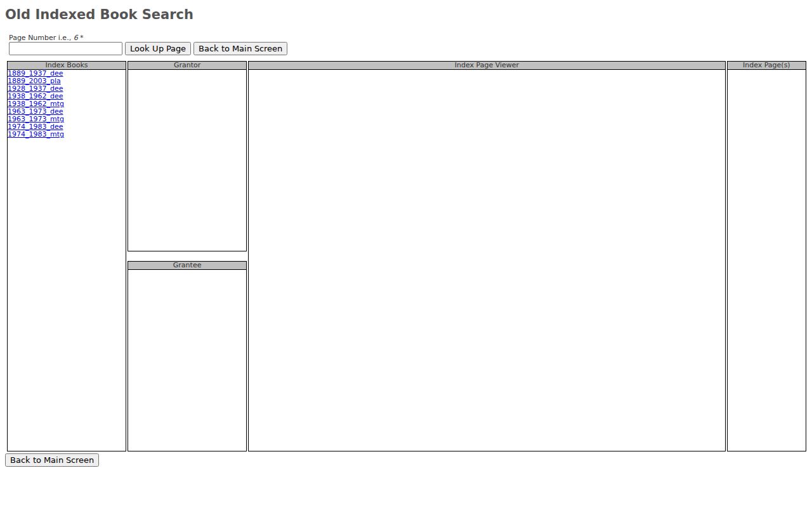The width and height of the screenshot is (812, 508).
Task: Click the Index Page Viewer header
Action: coord(487,65)
